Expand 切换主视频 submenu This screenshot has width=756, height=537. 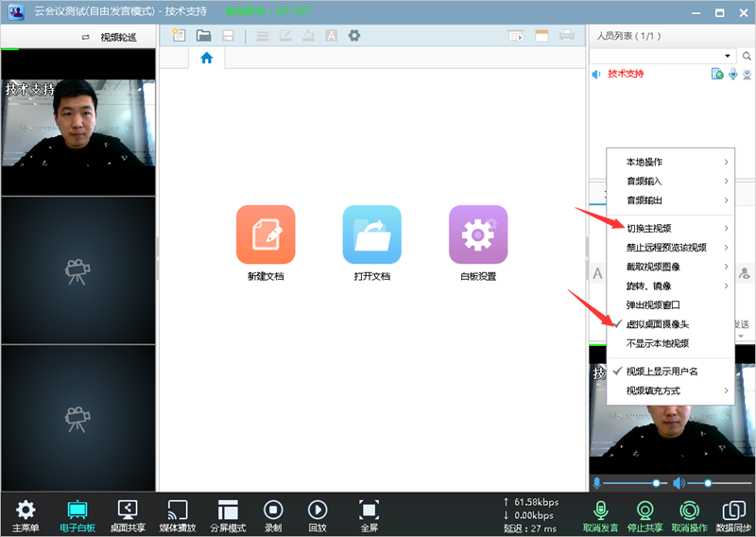click(x=670, y=228)
